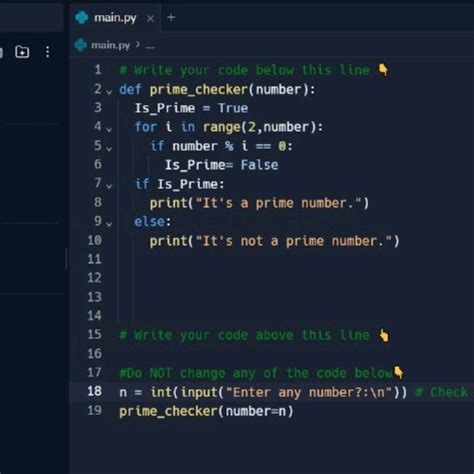Click 'Is_Prime= False' on line 6
474x474 pixels.
pyautogui.click(x=221, y=165)
